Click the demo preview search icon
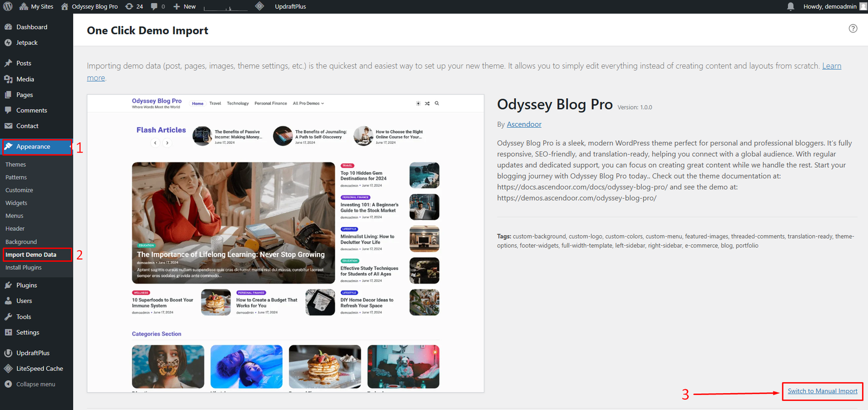 coord(437,103)
